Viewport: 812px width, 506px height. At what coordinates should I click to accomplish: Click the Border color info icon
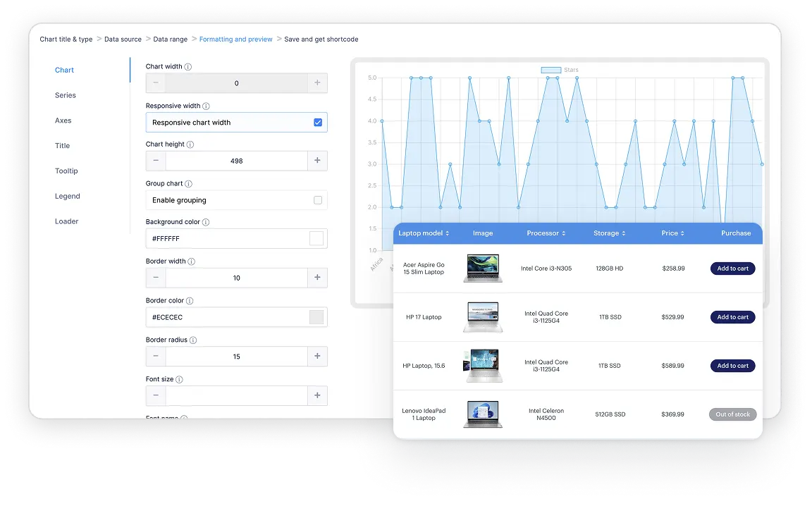tap(190, 301)
